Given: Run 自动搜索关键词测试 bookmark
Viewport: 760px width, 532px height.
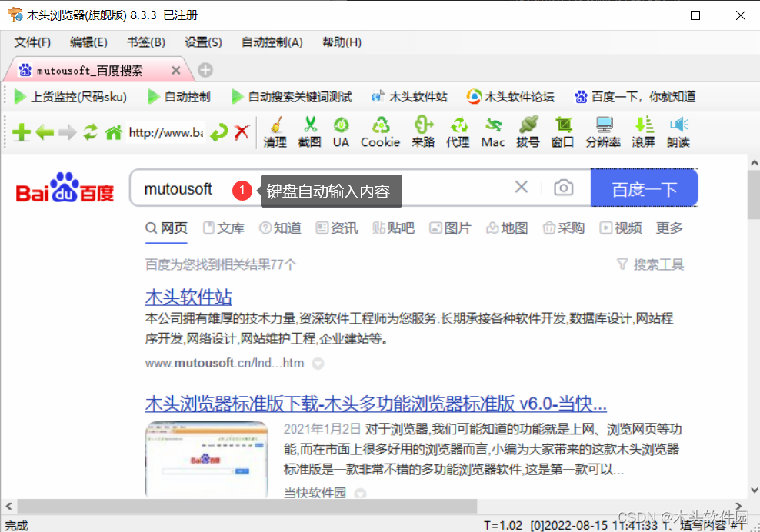Looking at the screenshot, I should coord(292,97).
